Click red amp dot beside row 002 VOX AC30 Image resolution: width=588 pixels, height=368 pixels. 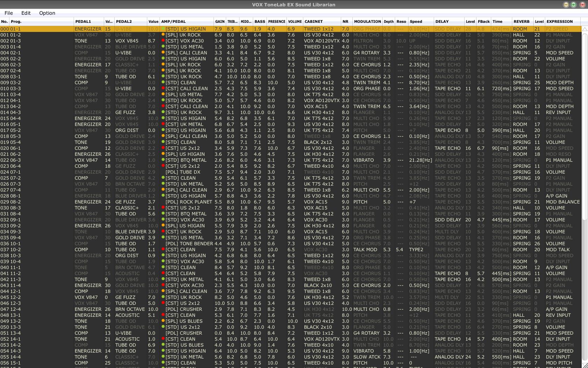[163, 41]
